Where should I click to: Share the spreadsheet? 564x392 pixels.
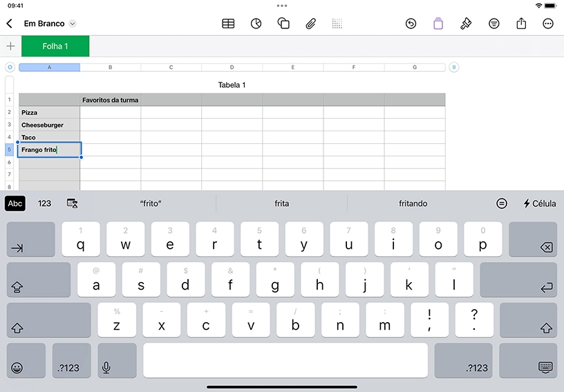point(521,24)
